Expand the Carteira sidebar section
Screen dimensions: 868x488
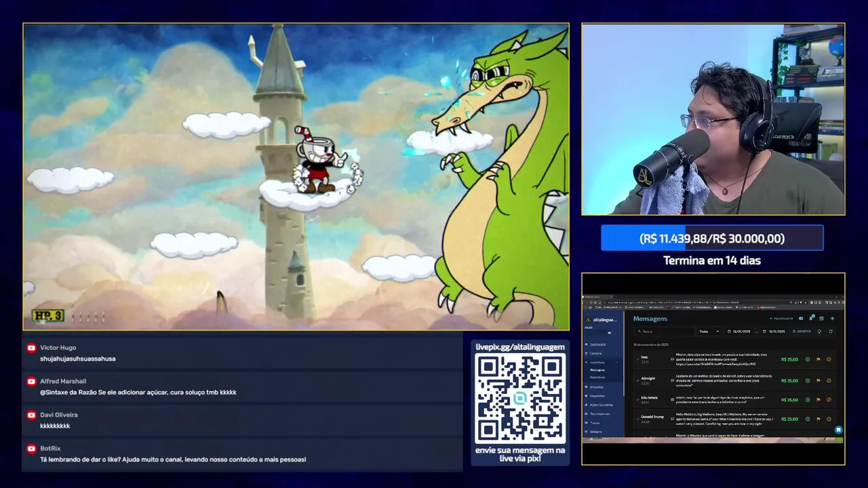pos(603,353)
